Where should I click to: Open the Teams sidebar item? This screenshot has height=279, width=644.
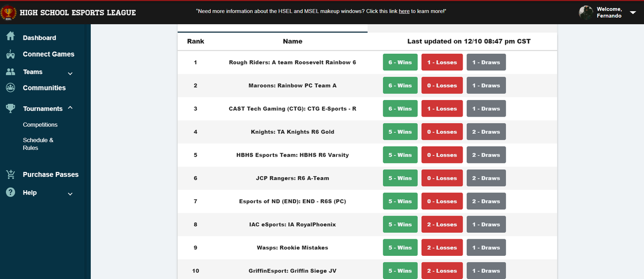(33, 71)
